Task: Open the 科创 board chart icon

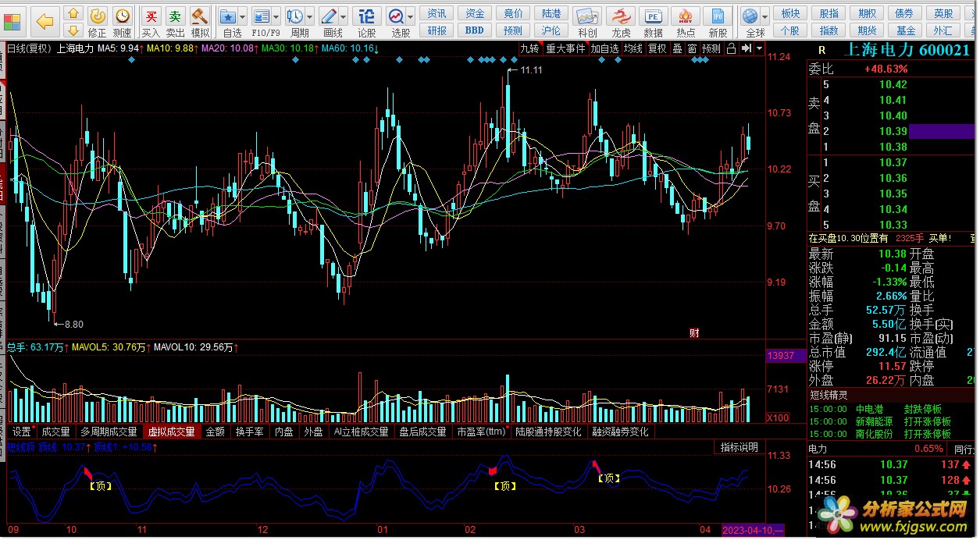Action: (587, 22)
